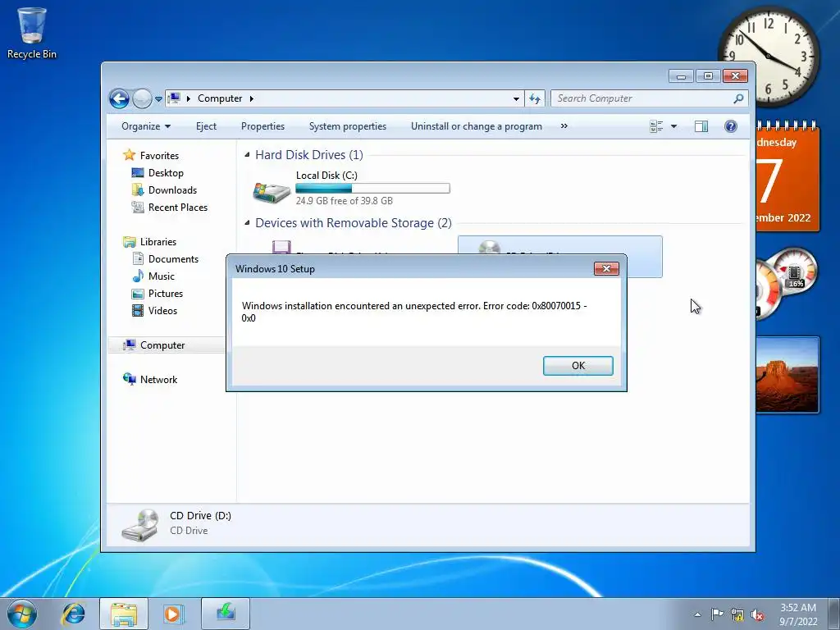Open the Start menu orb
The height and width of the screenshot is (630, 840).
[x=22, y=614]
